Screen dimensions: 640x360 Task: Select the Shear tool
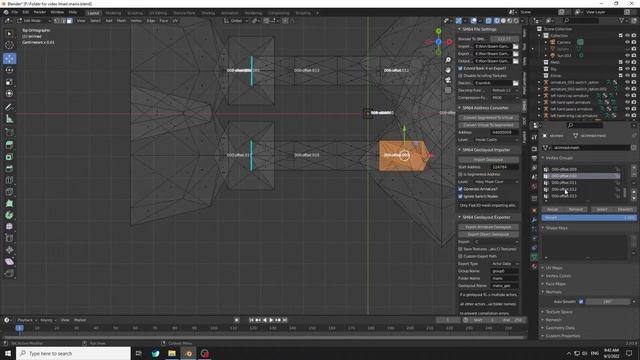click(9, 262)
